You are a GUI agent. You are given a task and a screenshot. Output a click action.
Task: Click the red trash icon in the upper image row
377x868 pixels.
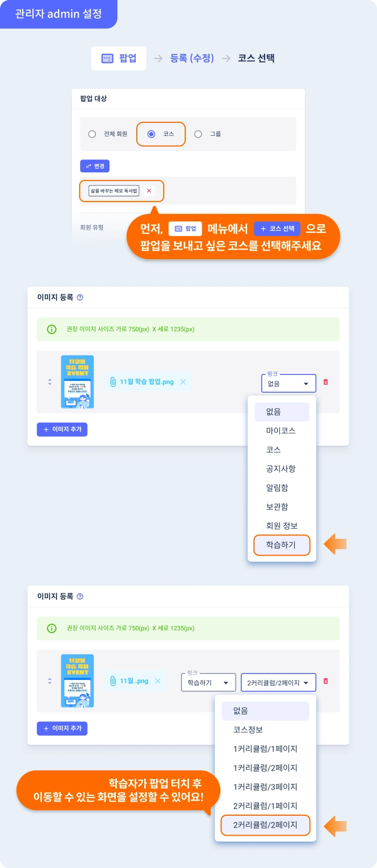point(325,382)
